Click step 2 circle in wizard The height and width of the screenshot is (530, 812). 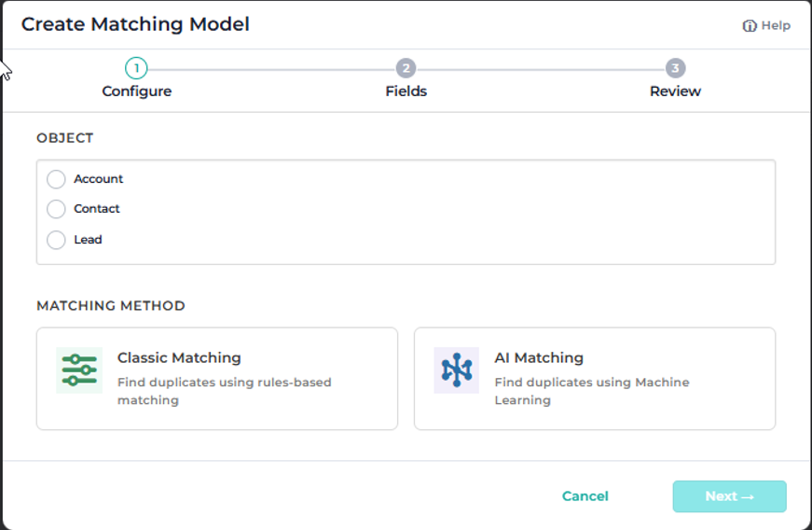[x=406, y=68]
